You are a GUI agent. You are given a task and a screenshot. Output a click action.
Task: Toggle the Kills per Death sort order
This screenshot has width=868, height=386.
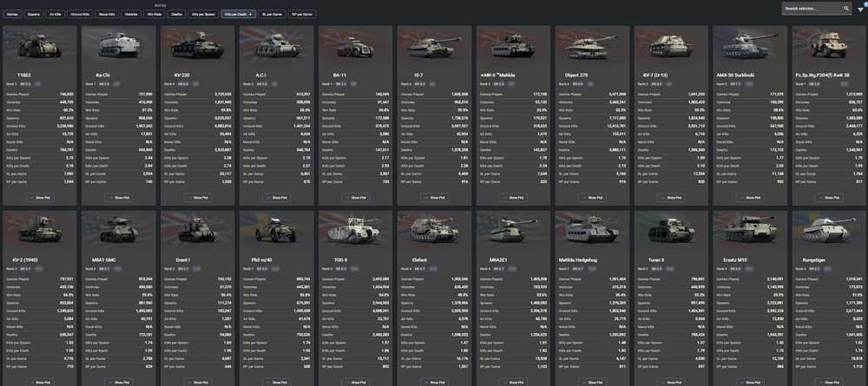(x=238, y=15)
